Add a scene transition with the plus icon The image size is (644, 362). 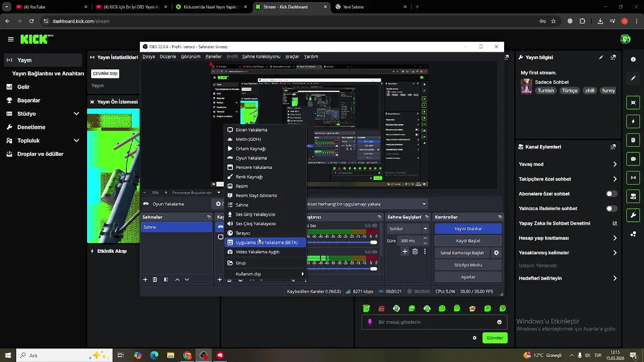(405, 251)
